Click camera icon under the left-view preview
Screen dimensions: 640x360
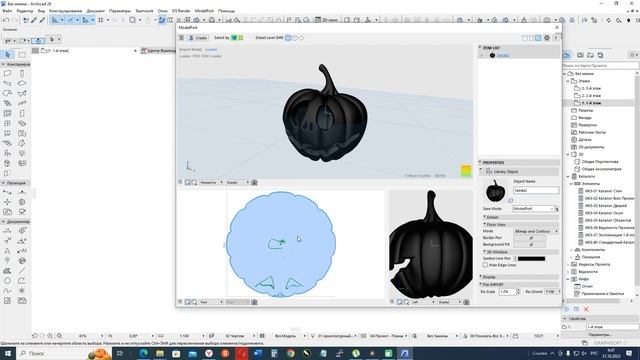click(x=466, y=302)
